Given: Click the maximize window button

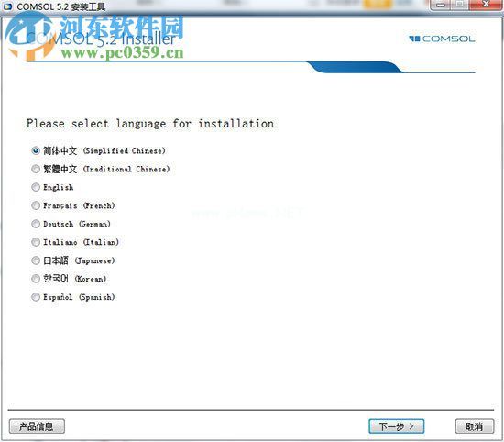Looking at the screenshot, I should 460,5.
